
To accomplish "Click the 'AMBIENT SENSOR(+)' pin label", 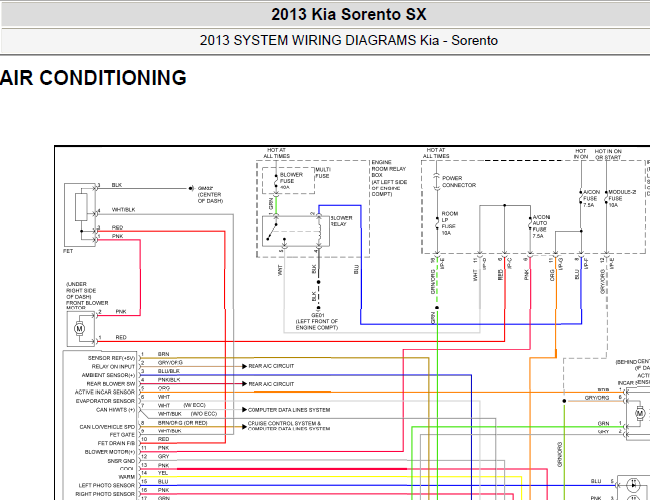I will tap(108, 375).
